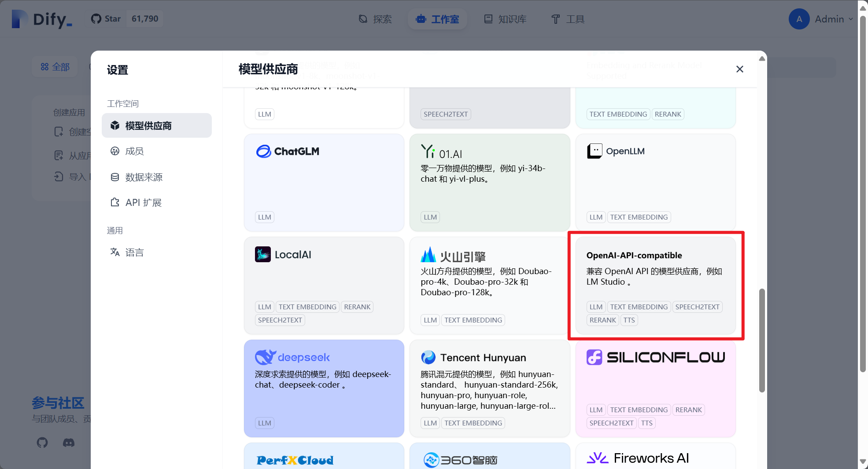Open the GitHub community link
Screen dimensions: 868x469
tap(42, 443)
